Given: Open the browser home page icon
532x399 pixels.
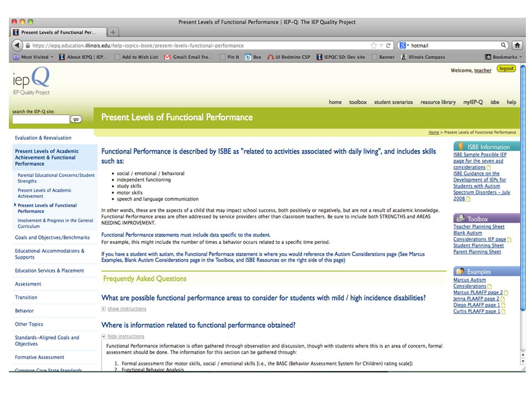Looking at the screenshot, I should tap(517, 45).
